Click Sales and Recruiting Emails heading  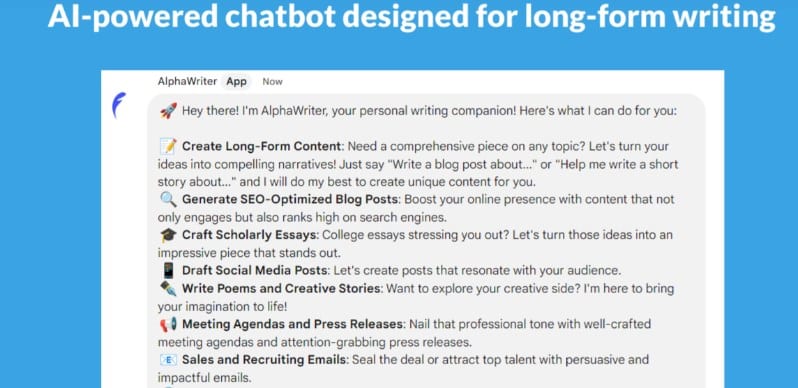click(265, 359)
